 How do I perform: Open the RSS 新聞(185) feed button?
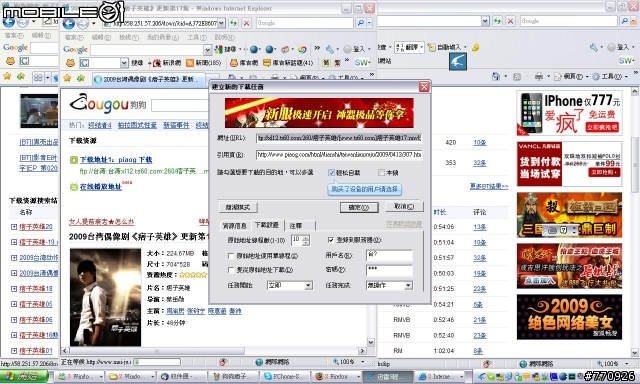coord(203,63)
